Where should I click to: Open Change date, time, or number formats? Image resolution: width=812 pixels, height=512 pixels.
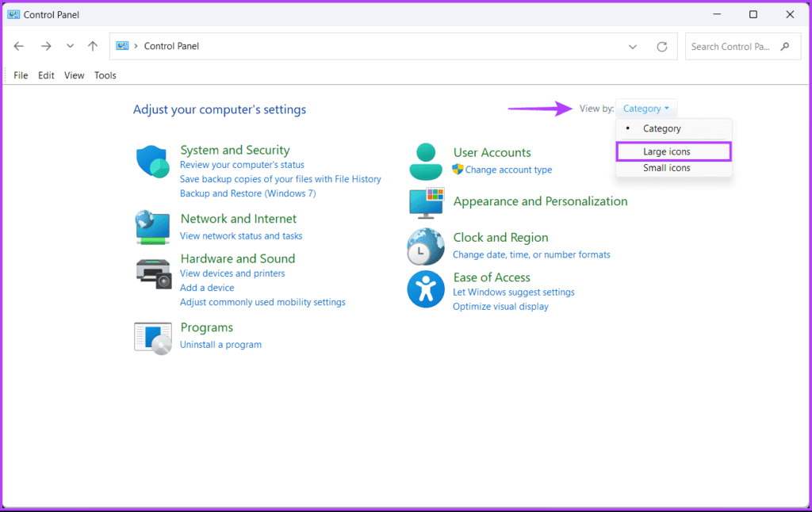(531, 254)
